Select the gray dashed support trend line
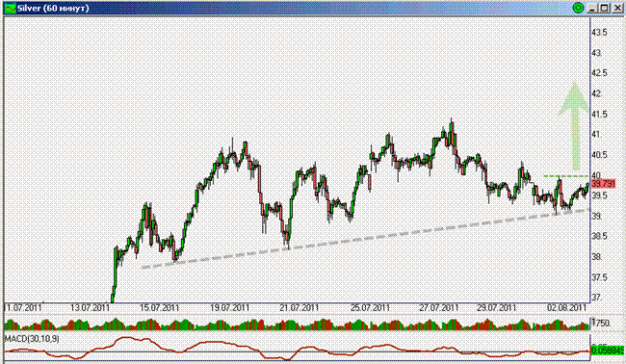 point(366,238)
